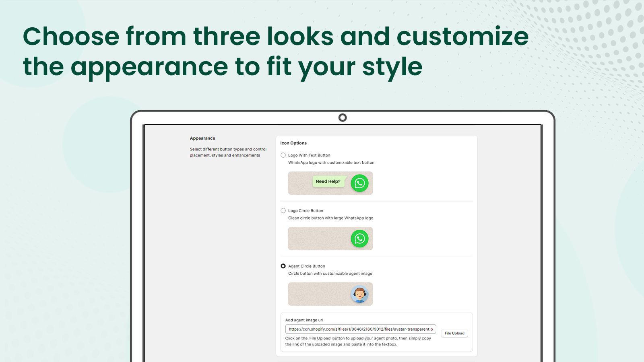Viewport: 644px width, 362px height.
Task: Click the 'Icon Options' card heading
Action: (293, 143)
